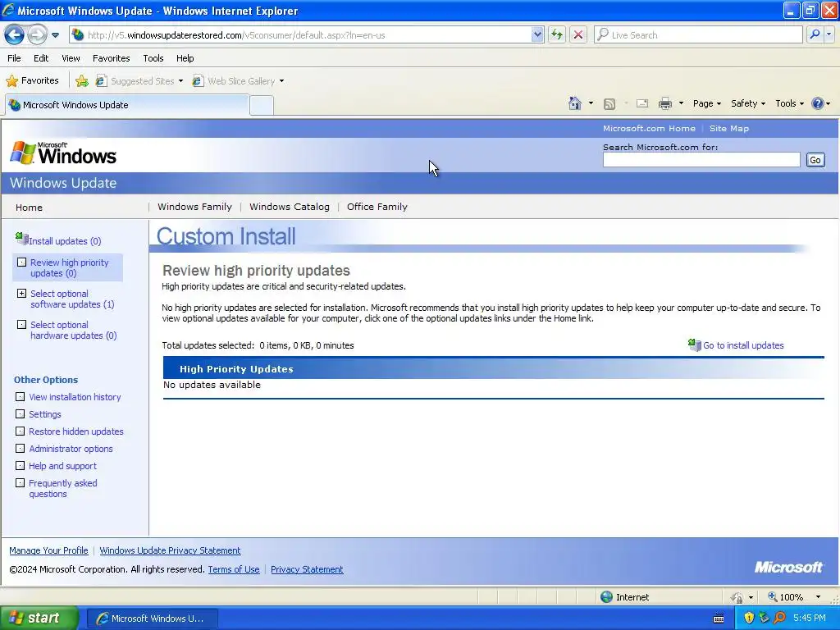Expand the optional software updates plus box

point(21,294)
